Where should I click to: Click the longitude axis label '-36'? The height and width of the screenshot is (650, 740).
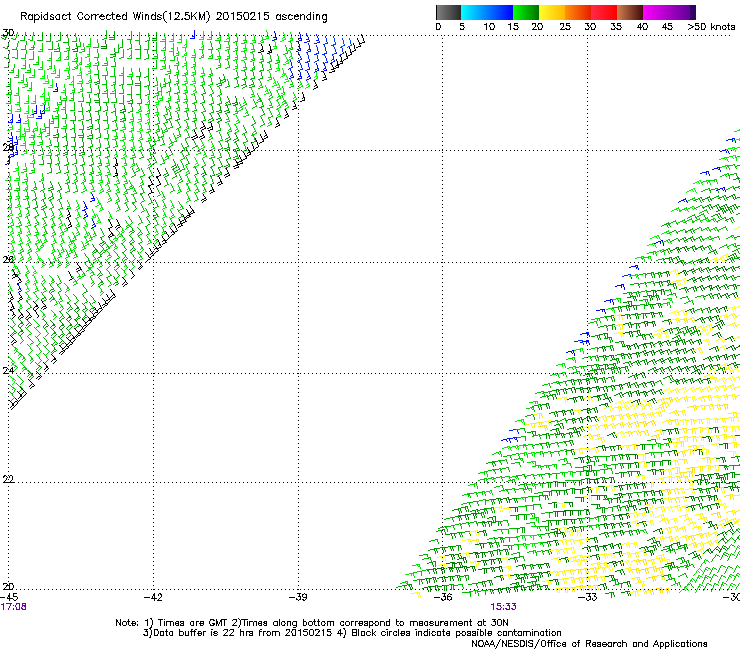(443, 597)
